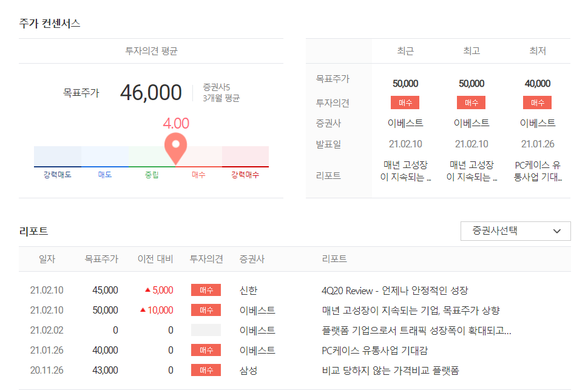588x390 pixels.
Task: Click the 증권사5 3개월 평균 note
Action: [221, 93]
